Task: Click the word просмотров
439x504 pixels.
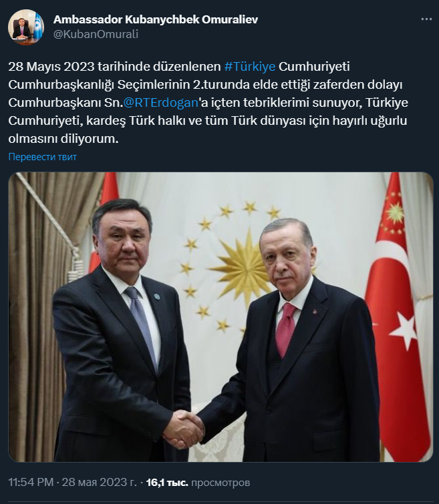Action: (x=221, y=482)
